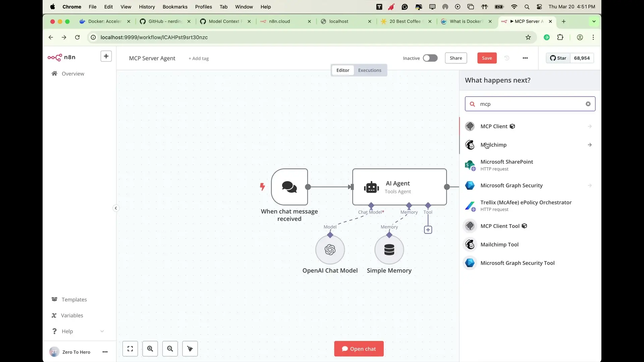Click the workflow history icon
This screenshot has width=644, height=362.
[507, 58]
